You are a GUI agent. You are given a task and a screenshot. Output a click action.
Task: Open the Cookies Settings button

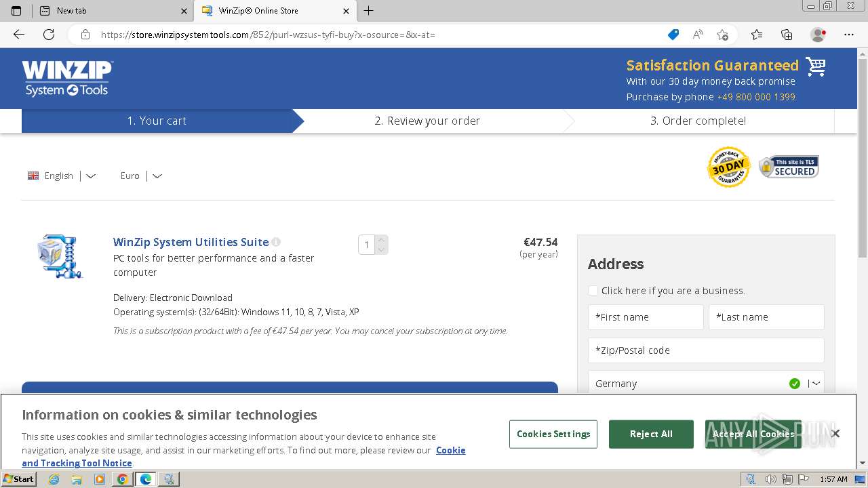pos(553,434)
